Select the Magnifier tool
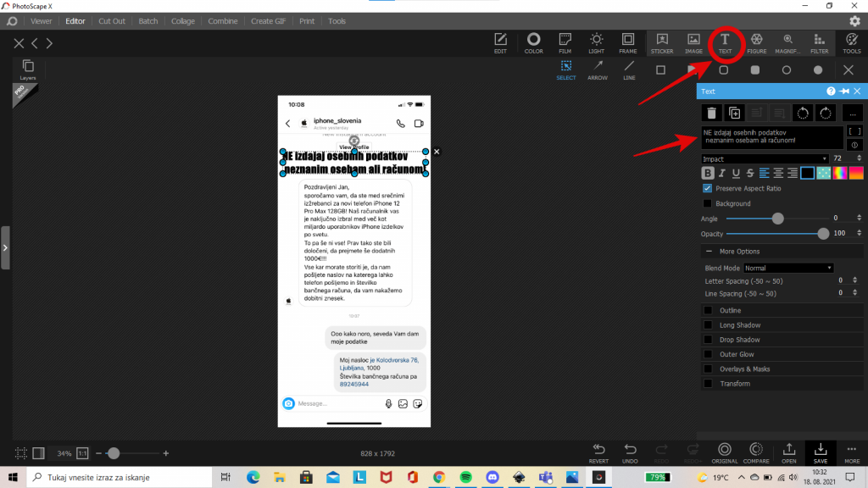The image size is (868, 488). (787, 43)
